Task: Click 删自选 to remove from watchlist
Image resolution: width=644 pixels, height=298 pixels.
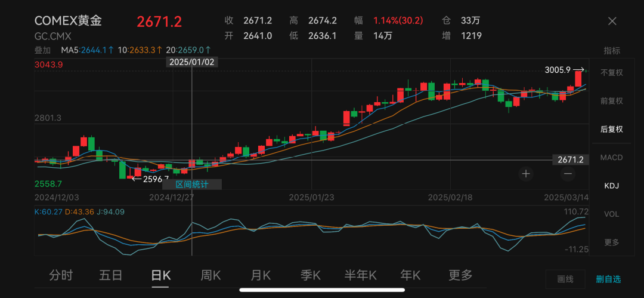Action: click(x=608, y=279)
